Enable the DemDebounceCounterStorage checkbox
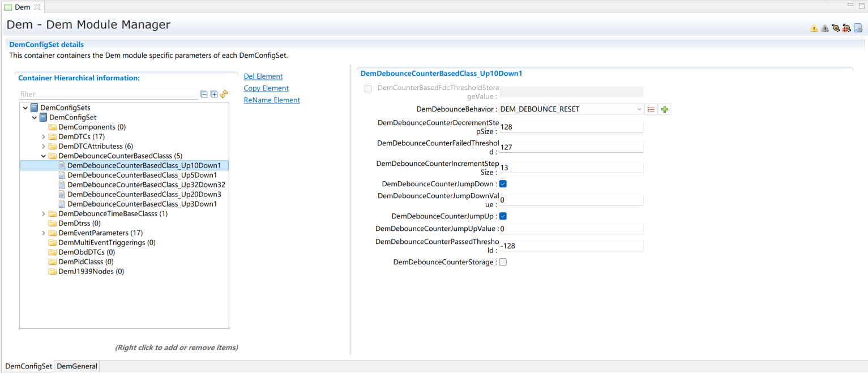Screen dimensions: 868x373 (503, 262)
